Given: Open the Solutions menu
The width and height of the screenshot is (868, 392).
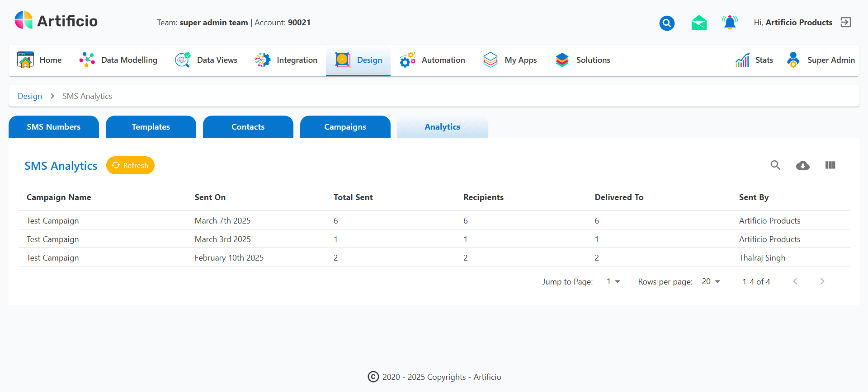Looking at the screenshot, I should 583,60.
